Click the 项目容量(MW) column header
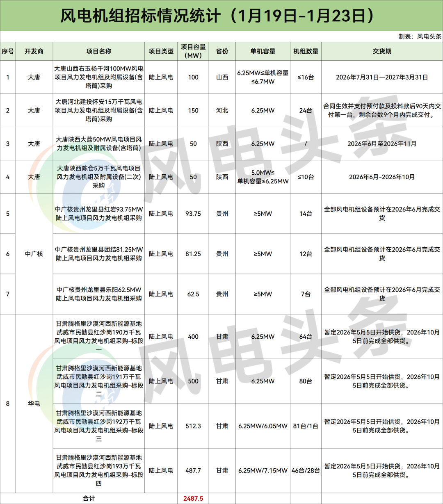Image resolution: width=443 pixels, height=504 pixels. [193, 51]
